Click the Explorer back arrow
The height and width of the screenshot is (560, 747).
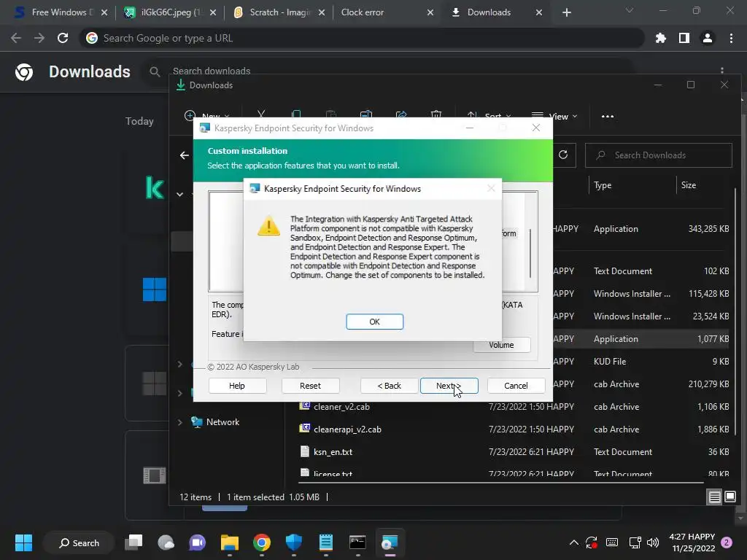click(x=185, y=155)
